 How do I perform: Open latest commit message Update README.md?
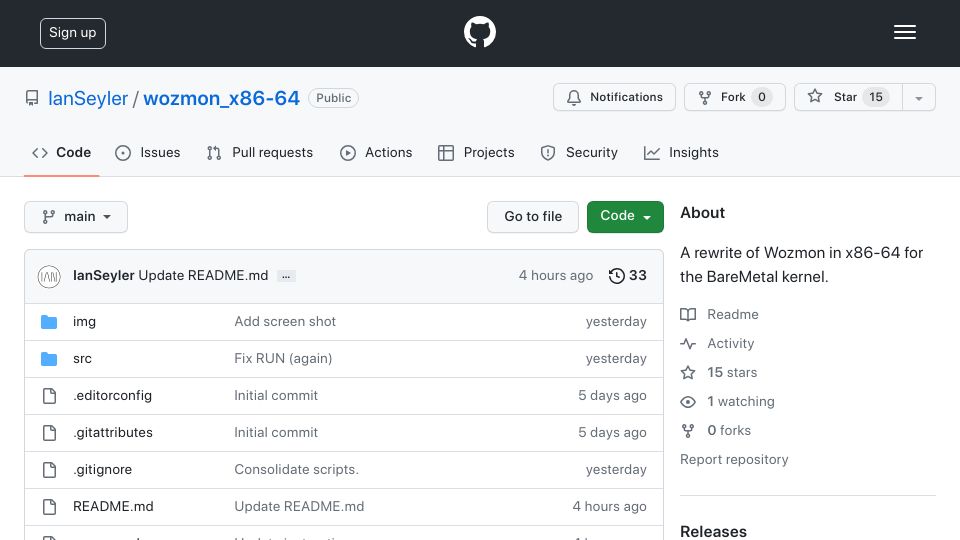(x=203, y=276)
